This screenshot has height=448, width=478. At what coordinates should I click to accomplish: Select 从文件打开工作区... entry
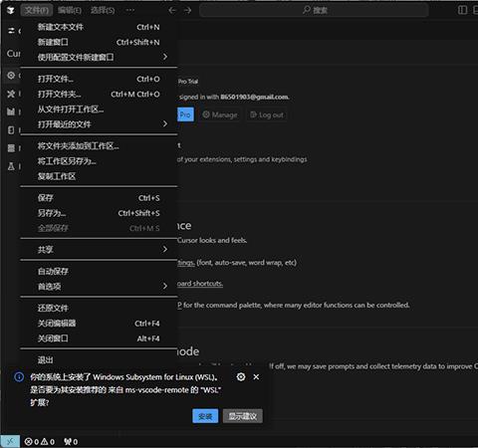pyautogui.click(x=99, y=110)
